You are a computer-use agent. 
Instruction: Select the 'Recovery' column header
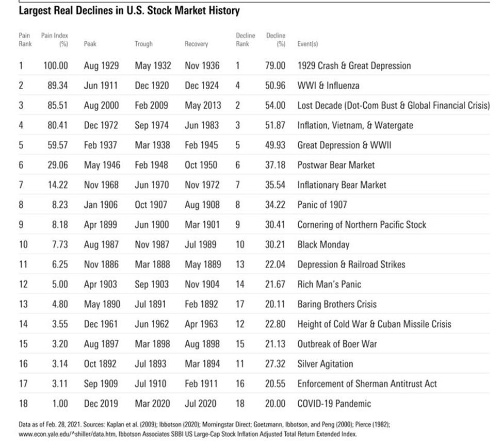[x=196, y=44]
